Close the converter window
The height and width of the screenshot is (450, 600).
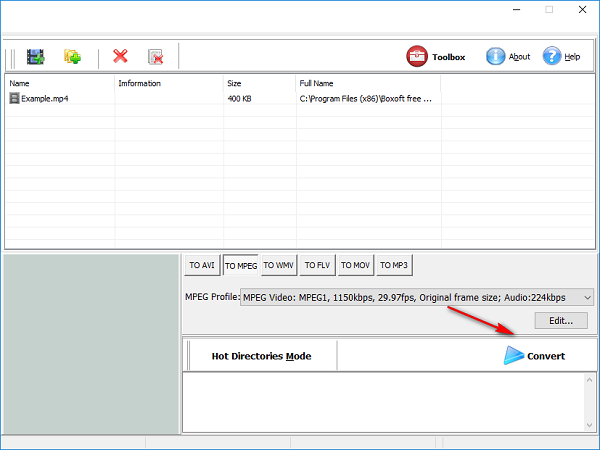coord(582,10)
